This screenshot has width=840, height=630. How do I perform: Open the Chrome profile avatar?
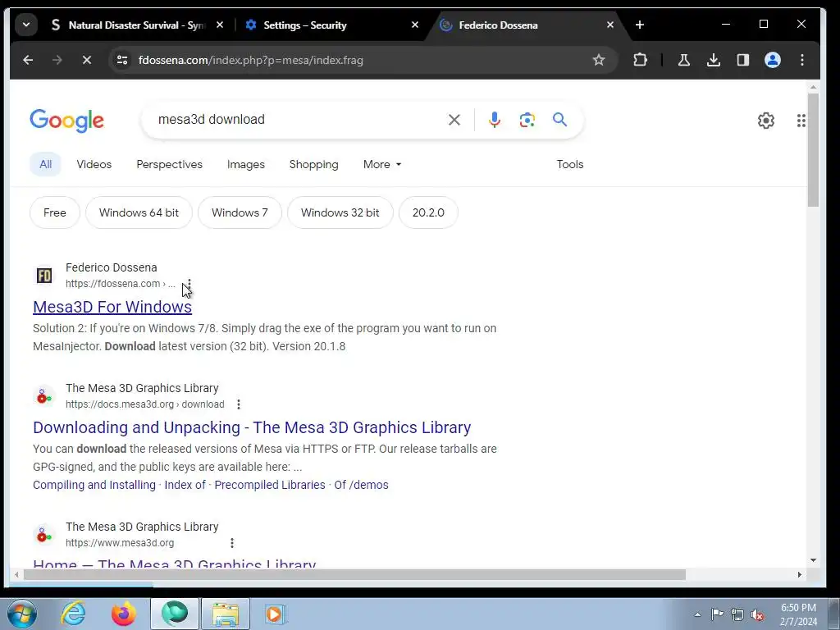tap(772, 60)
